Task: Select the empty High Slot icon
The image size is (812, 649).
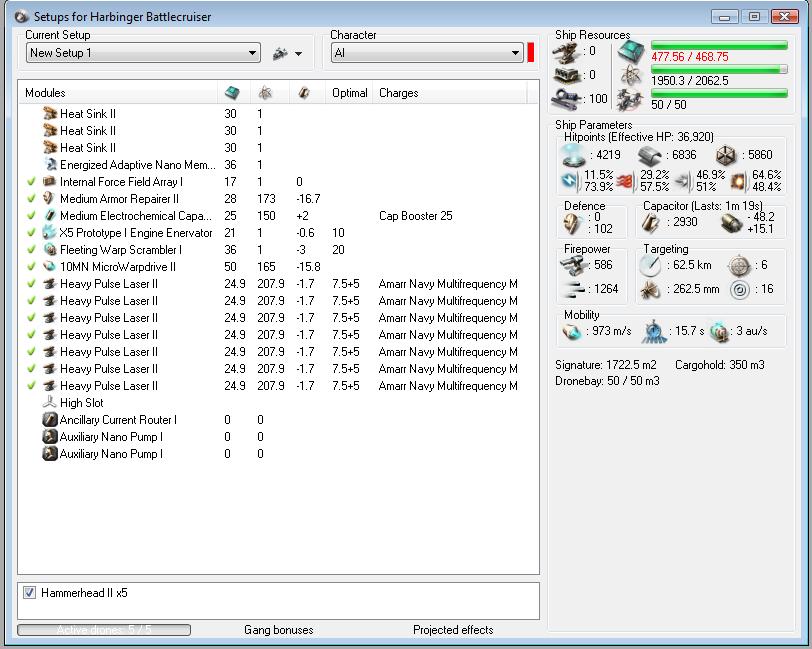Action: point(49,402)
